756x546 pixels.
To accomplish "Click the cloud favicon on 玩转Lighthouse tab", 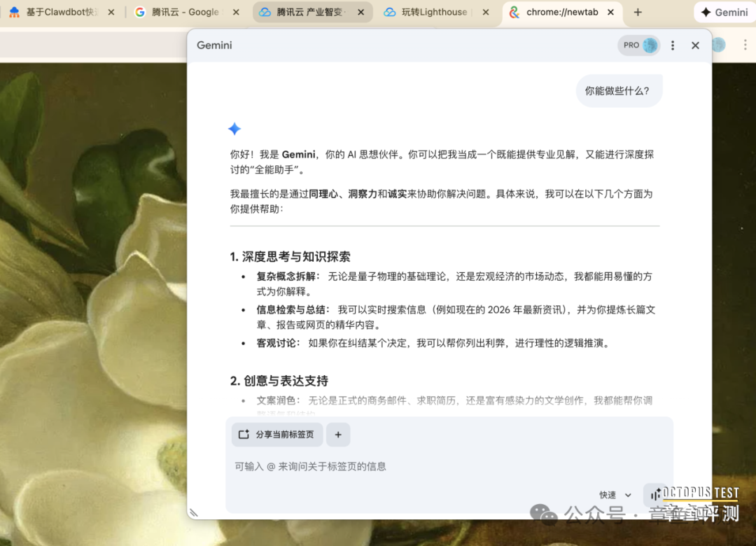I will pyautogui.click(x=390, y=12).
